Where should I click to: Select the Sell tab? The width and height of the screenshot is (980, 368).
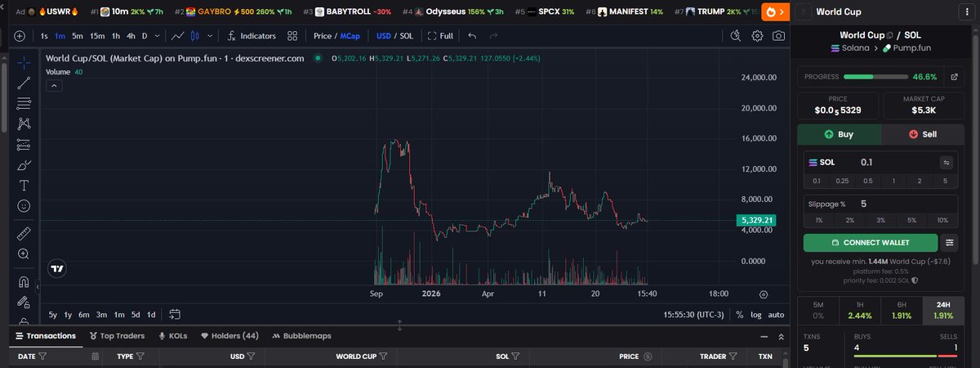coord(924,134)
